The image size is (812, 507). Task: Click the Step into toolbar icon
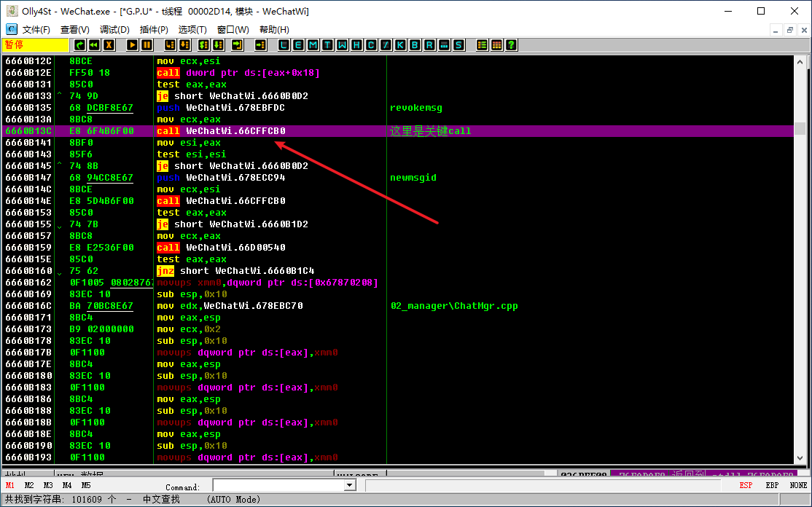point(170,45)
